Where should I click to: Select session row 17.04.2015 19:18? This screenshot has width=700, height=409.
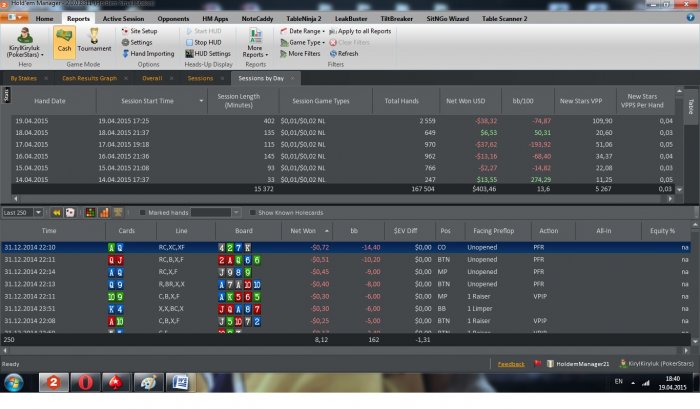coord(343,145)
